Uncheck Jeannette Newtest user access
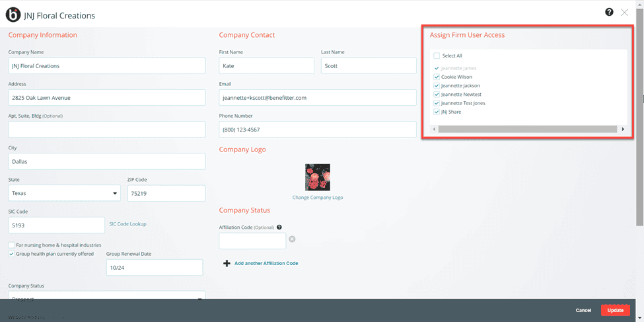The height and width of the screenshot is (322, 644). [x=437, y=94]
